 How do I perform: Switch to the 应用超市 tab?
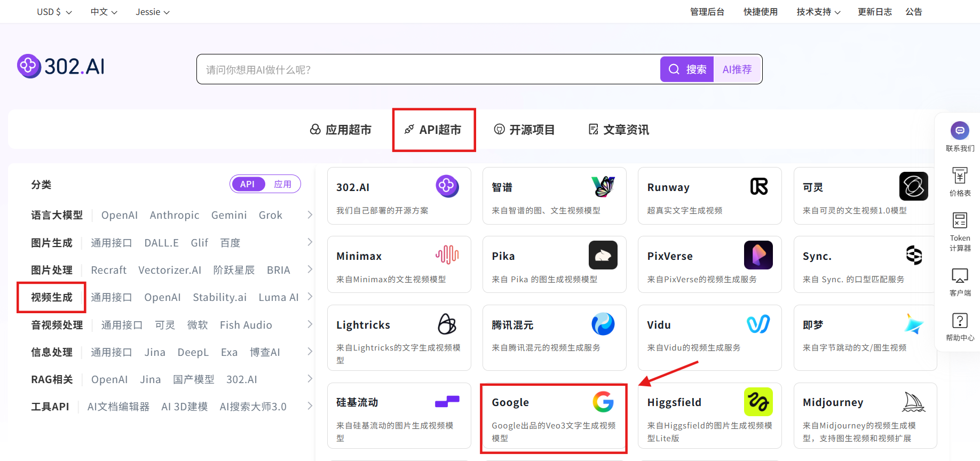pos(341,130)
